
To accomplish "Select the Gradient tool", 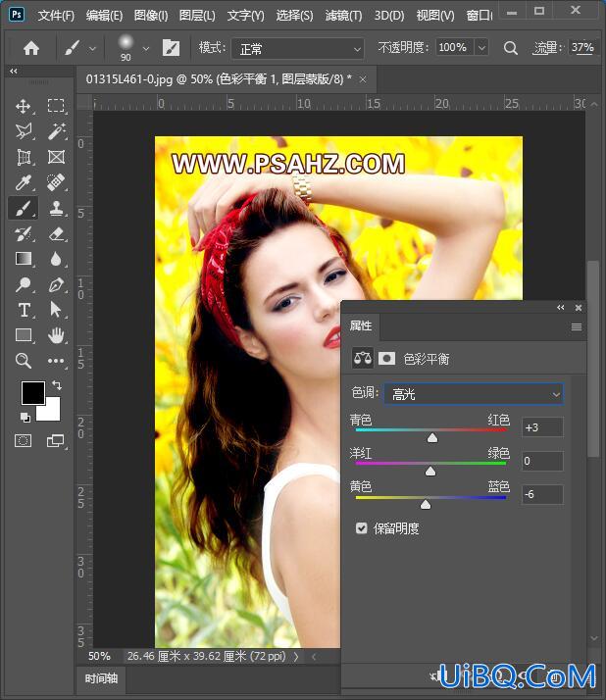I will pyautogui.click(x=24, y=259).
